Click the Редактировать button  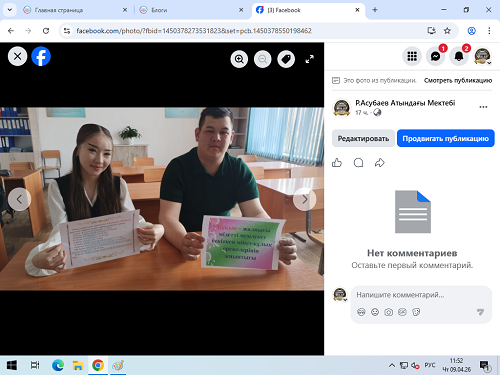pyautogui.click(x=363, y=138)
